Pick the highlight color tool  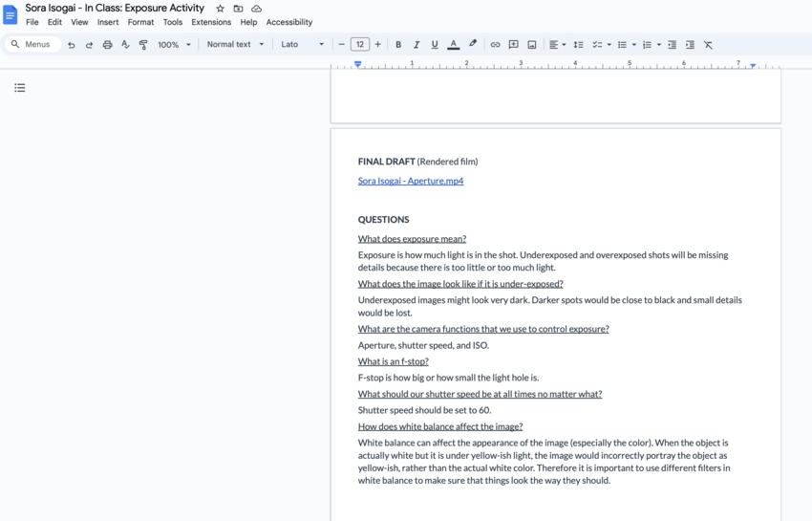point(473,44)
